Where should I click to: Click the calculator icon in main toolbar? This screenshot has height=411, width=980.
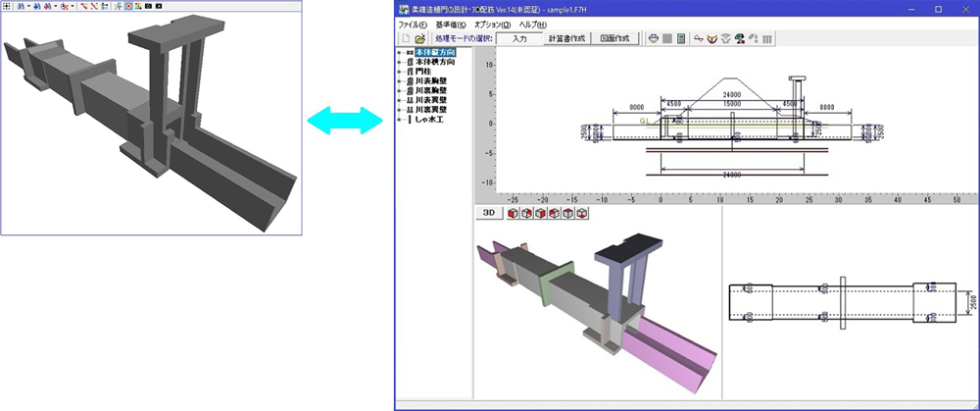(681, 39)
